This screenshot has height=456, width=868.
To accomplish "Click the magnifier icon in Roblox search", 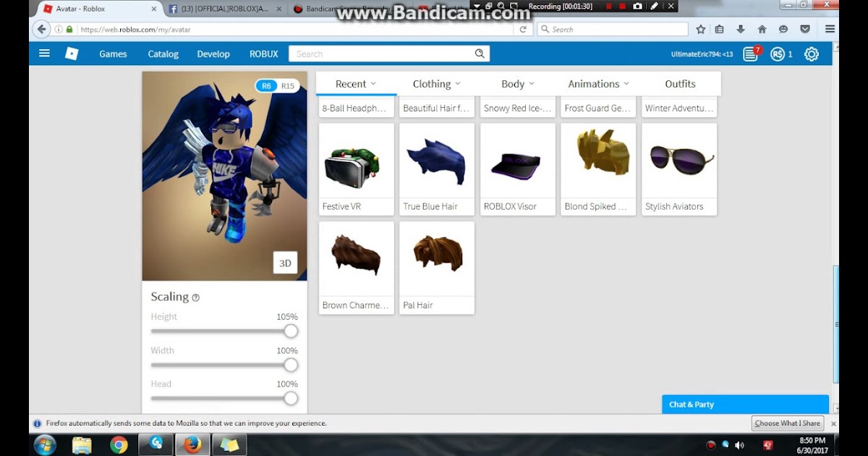I will click(x=480, y=54).
